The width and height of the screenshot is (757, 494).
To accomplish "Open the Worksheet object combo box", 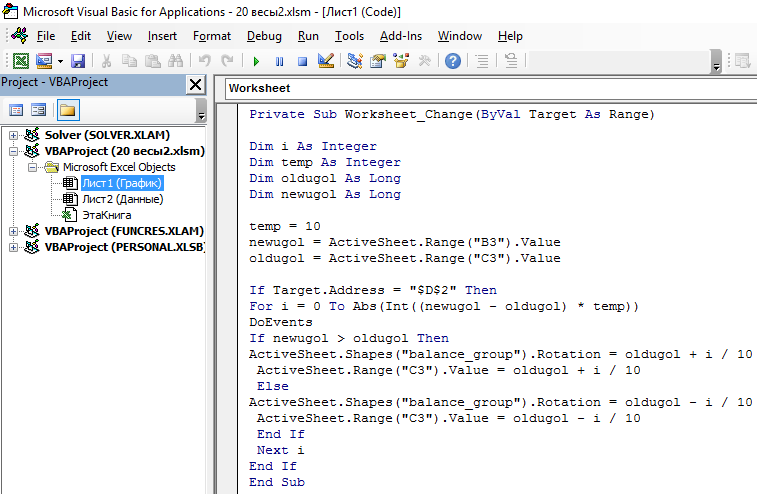I will tap(491, 88).
